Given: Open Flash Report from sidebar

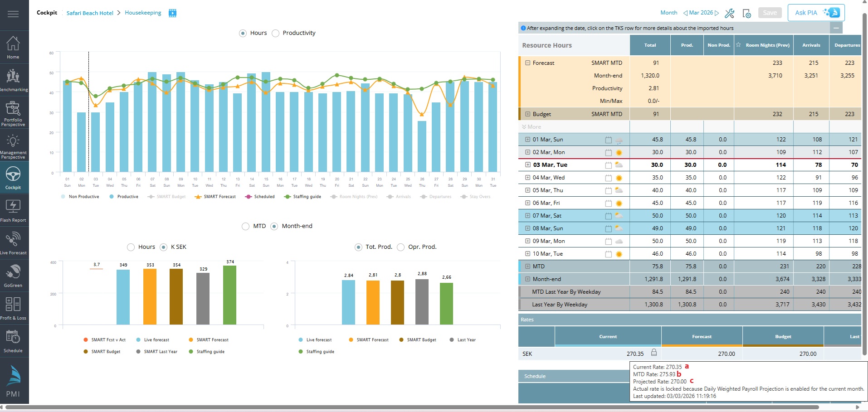Looking at the screenshot, I should (13, 211).
